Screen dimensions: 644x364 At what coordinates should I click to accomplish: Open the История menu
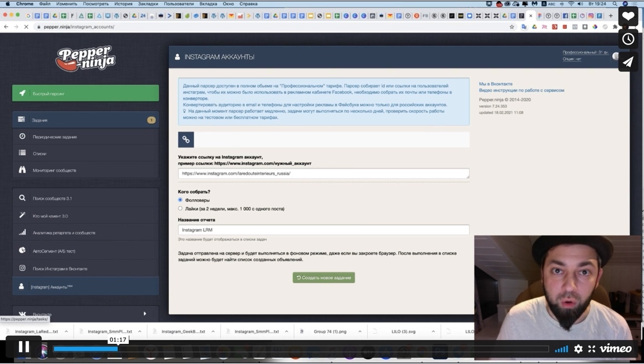click(123, 4)
